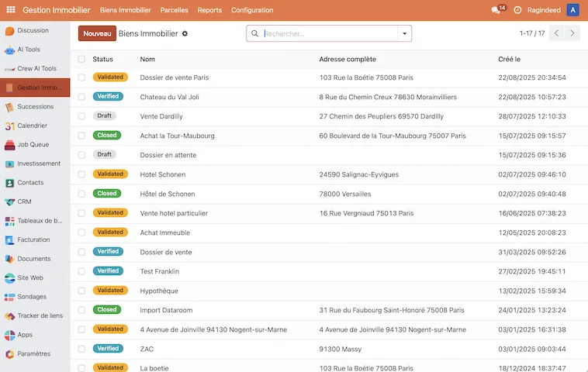
Task: Open the Tracker de liens icon
Action: coord(10,315)
